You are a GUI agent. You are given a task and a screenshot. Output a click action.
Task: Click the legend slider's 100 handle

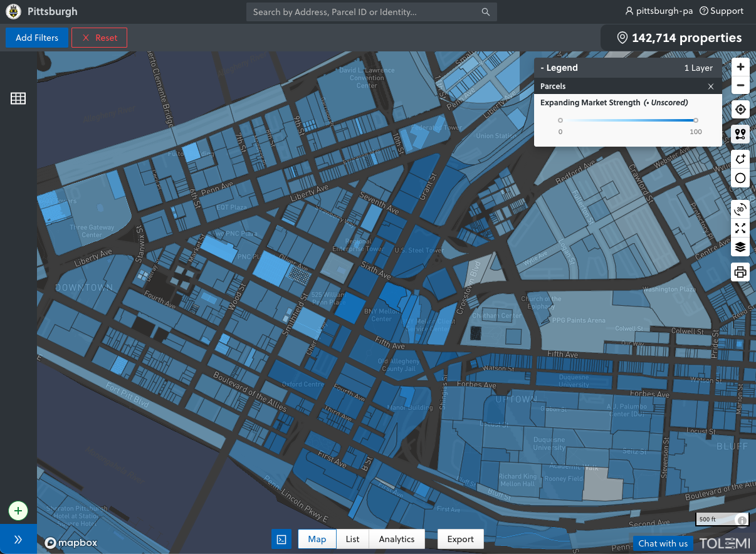click(696, 120)
